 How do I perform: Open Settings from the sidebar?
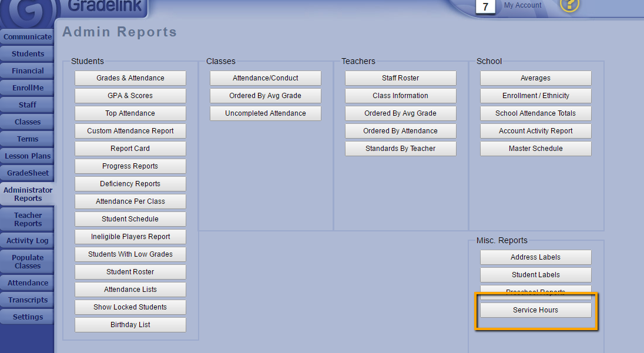click(x=28, y=317)
